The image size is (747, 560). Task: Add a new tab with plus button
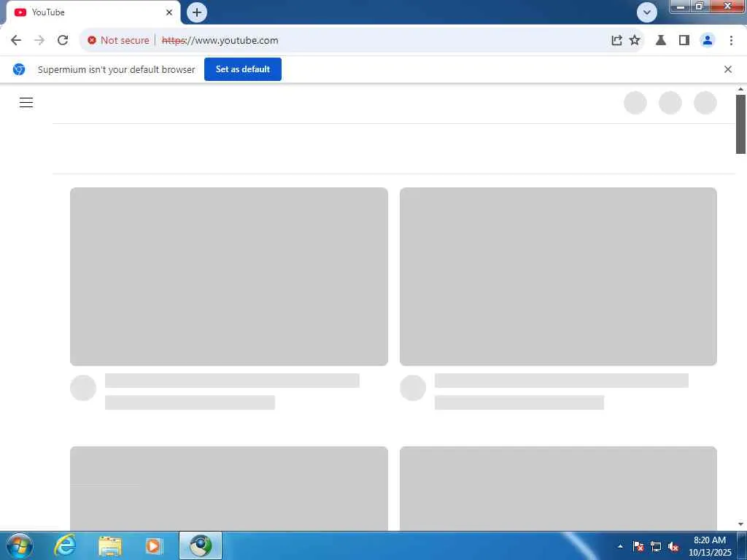[197, 12]
